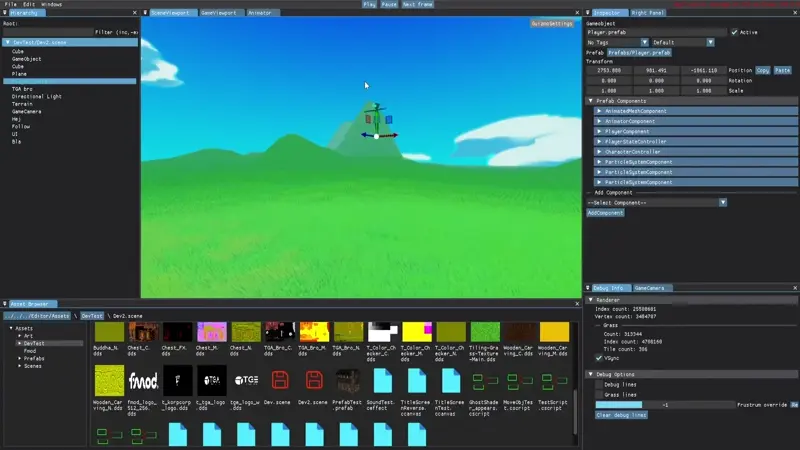Open the Windows menu
Image resolution: width=800 pixels, height=450 pixels.
pyautogui.click(x=52, y=4)
